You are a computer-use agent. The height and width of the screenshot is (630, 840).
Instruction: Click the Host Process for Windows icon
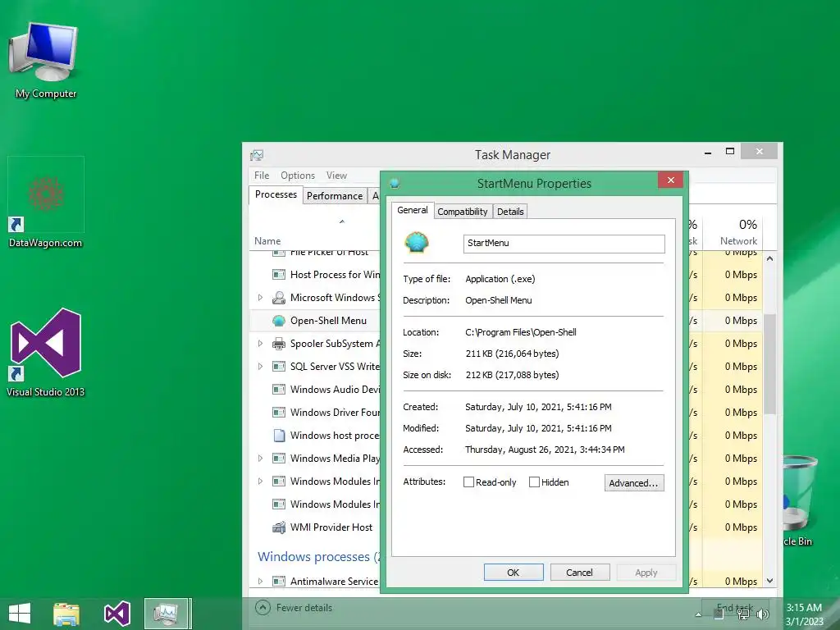(279, 274)
